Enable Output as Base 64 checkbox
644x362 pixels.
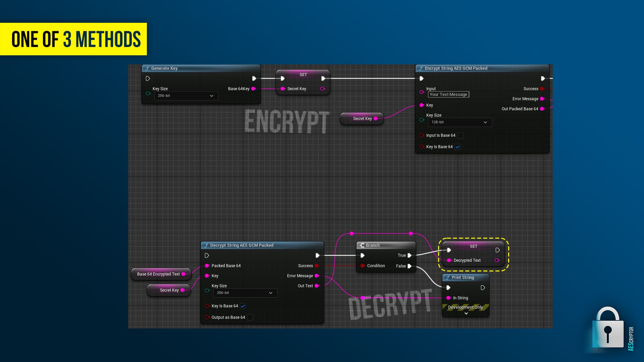click(250, 317)
